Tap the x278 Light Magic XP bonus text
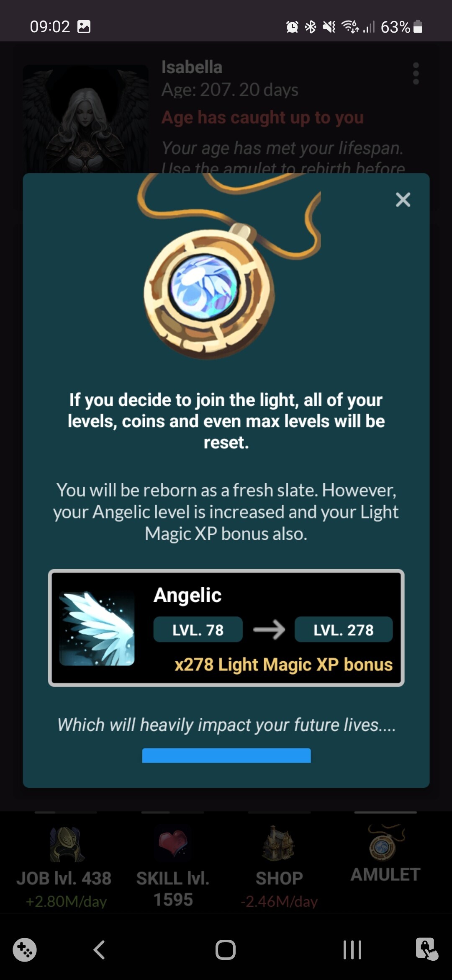This screenshot has width=452, height=980. tap(283, 665)
